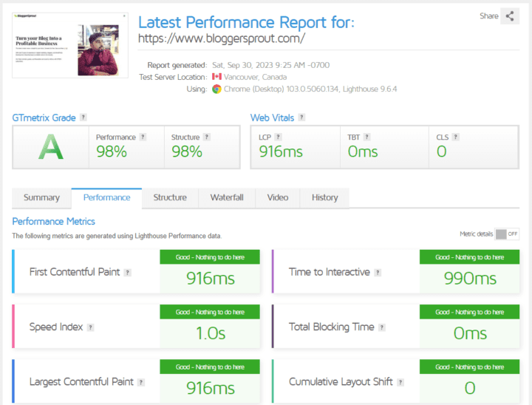The image size is (532, 405).
Task: Open the Waterfall tab
Action: (x=227, y=197)
